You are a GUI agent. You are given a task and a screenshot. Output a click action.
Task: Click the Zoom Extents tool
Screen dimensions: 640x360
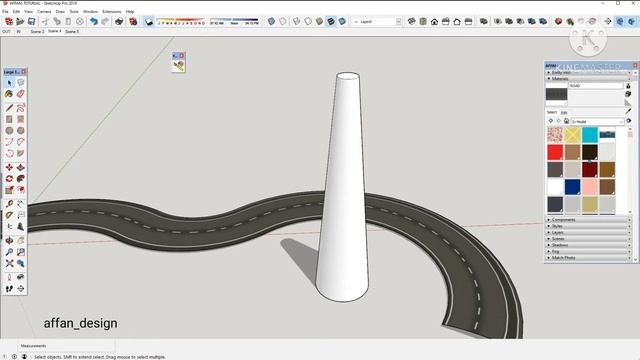coord(9,264)
